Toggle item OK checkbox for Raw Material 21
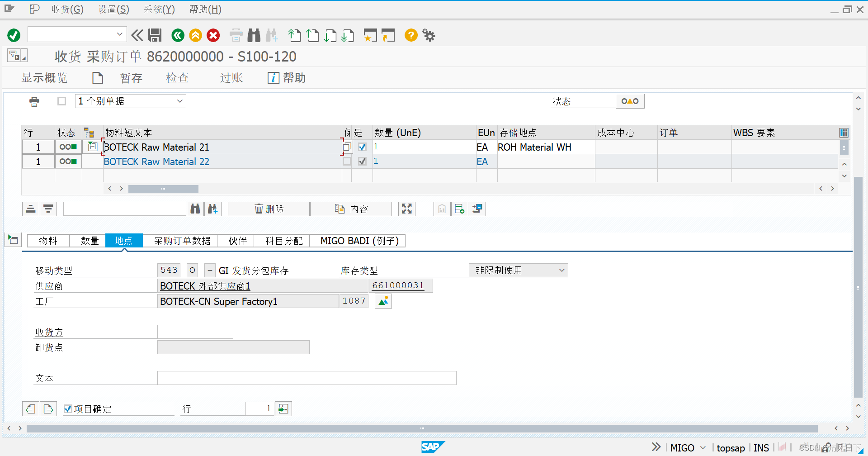 [x=362, y=147]
